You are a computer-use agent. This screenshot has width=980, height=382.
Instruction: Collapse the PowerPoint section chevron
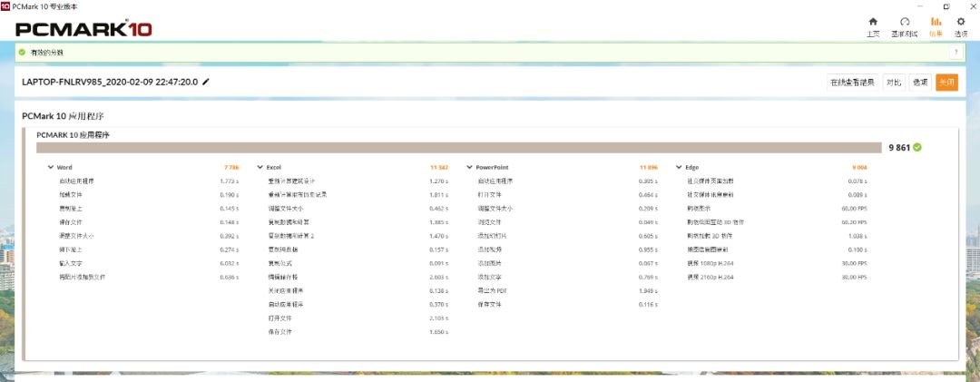click(x=469, y=168)
